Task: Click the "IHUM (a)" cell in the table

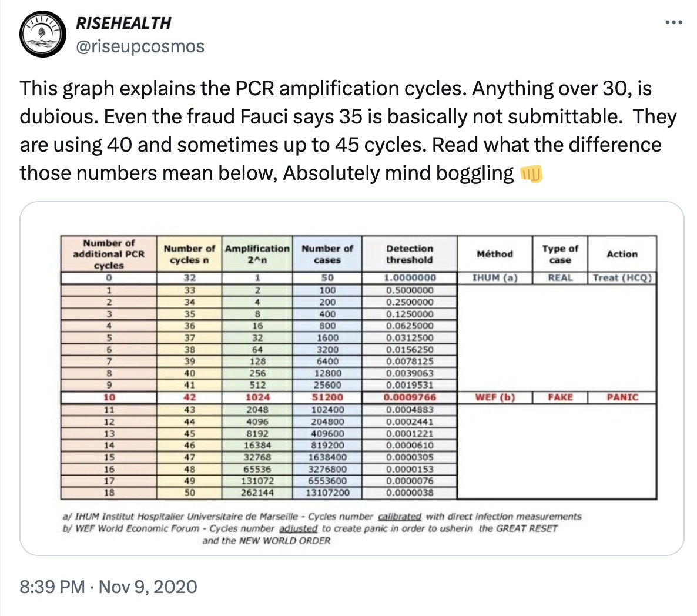Action: (x=495, y=278)
